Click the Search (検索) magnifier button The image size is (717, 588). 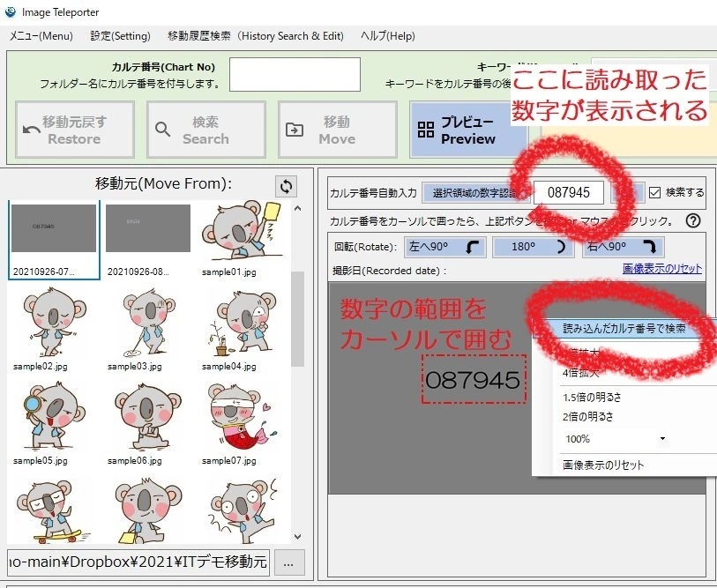205,130
